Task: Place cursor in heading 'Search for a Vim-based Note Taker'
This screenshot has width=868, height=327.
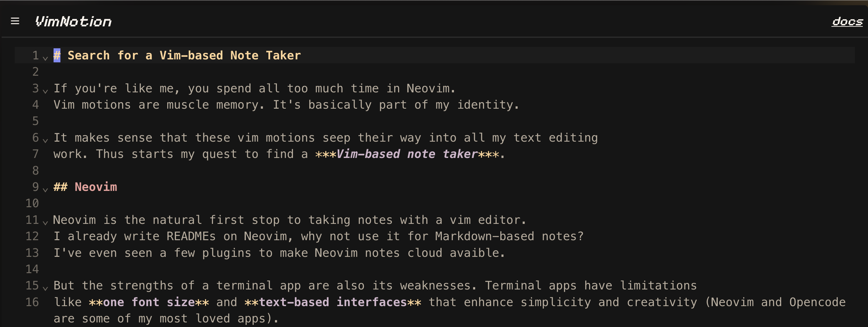Action: tap(184, 55)
